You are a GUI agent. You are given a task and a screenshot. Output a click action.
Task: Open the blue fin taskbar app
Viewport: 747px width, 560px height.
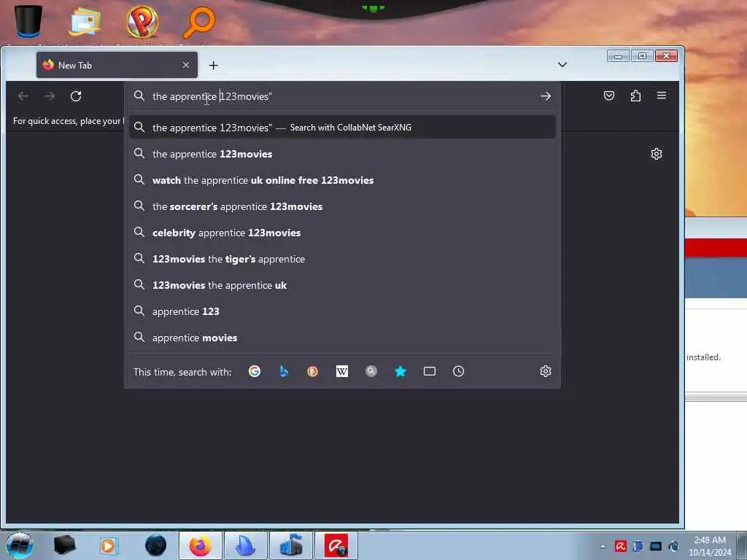tap(245, 545)
